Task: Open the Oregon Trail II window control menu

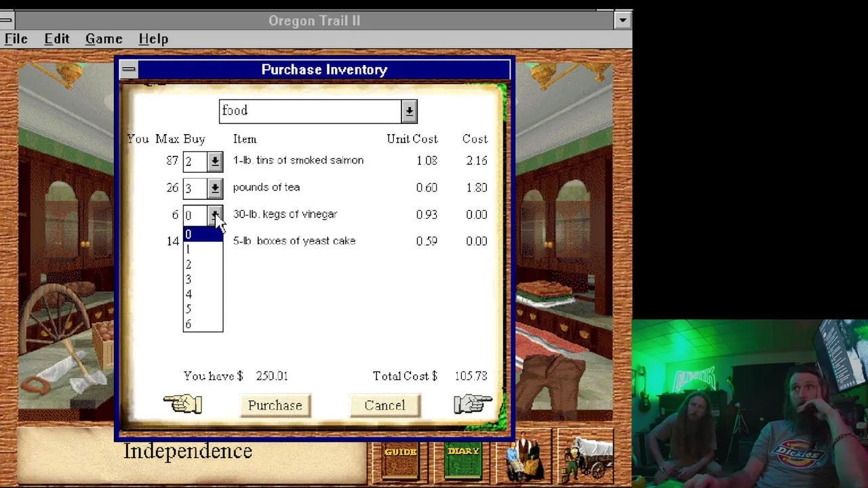Action: pyautogui.click(x=6, y=20)
